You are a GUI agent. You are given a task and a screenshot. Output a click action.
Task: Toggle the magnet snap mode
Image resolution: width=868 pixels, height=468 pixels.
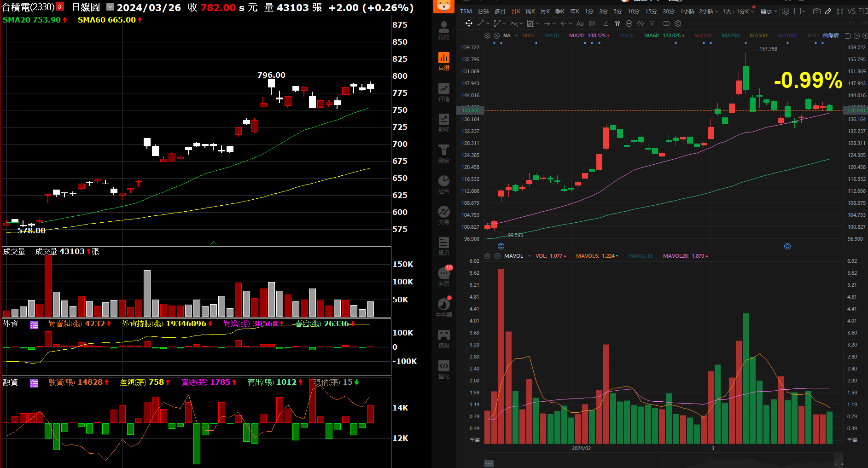(x=618, y=23)
